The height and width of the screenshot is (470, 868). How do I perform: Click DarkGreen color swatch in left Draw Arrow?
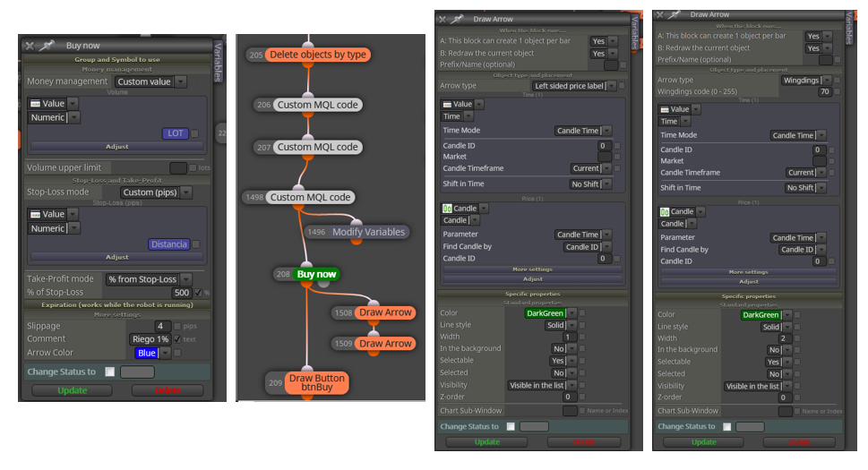(x=545, y=313)
